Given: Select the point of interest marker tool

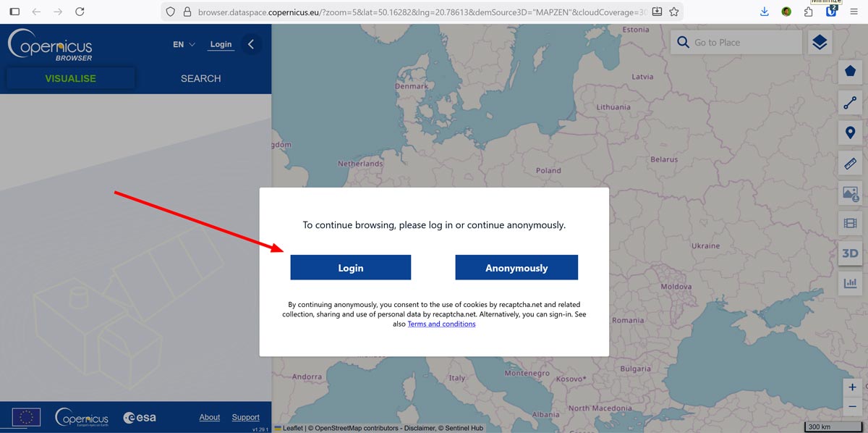Looking at the screenshot, I should click(x=850, y=133).
